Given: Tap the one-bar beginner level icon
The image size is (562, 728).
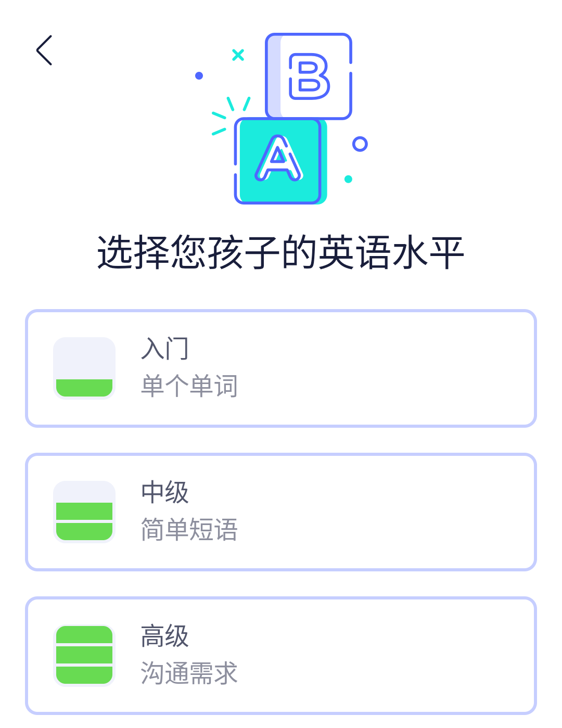Looking at the screenshot, I should tap(84, 368).
